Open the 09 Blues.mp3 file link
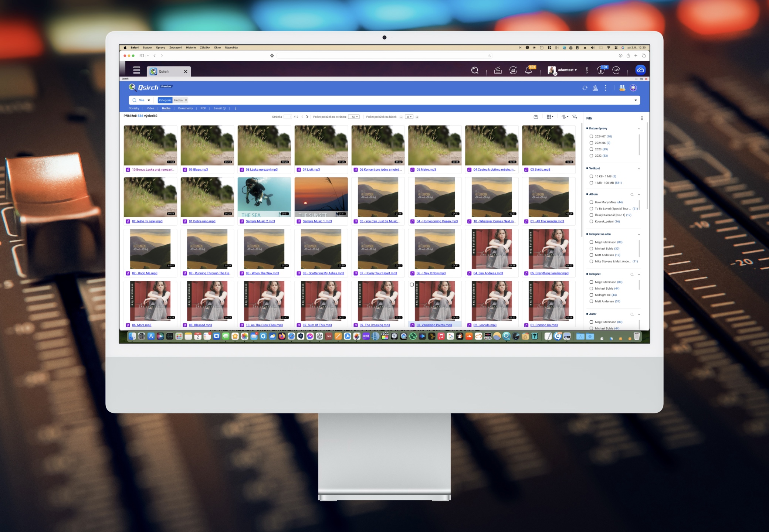 point(198,170)
